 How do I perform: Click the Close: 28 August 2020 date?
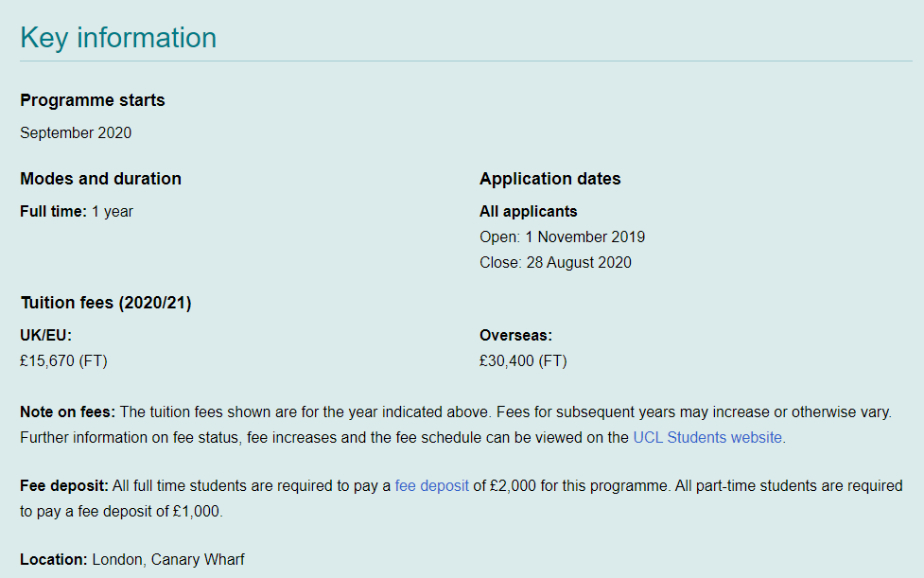pos(555,263)
